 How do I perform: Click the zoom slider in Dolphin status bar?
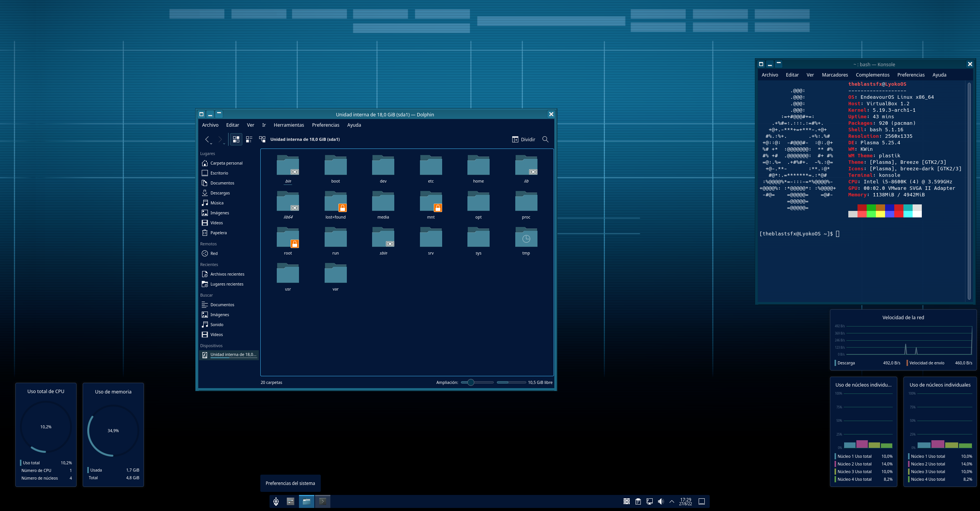pos(470,382)
